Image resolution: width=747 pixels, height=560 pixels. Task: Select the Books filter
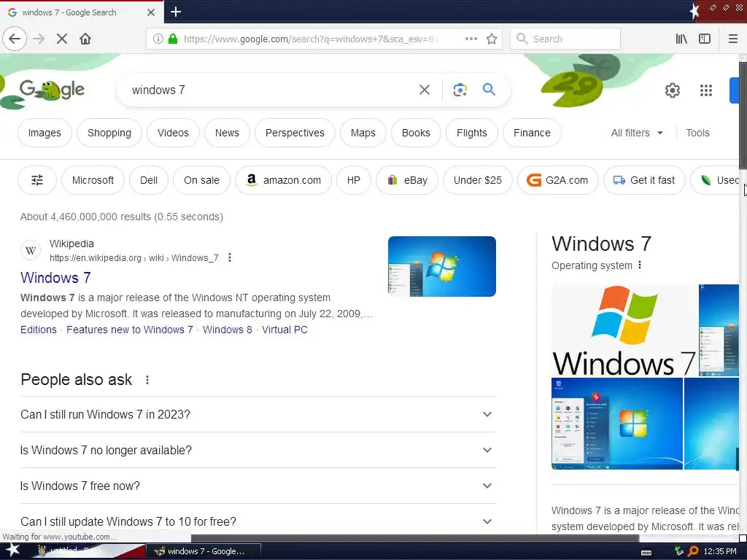pyautogui.click(x=416, y=133)
